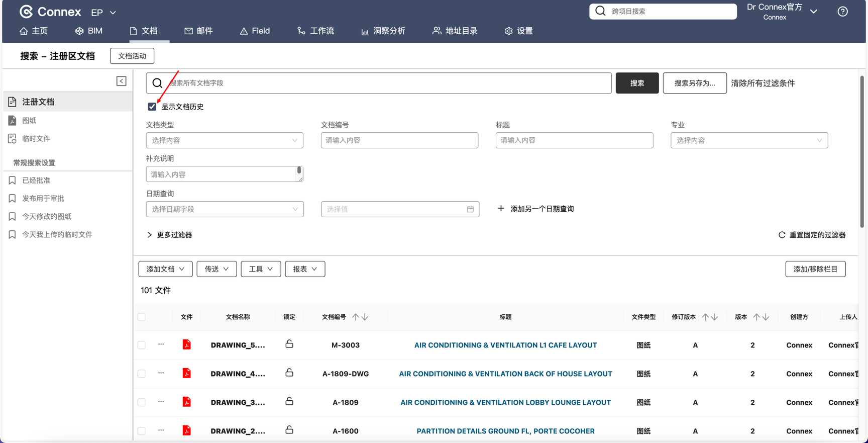
Task: Sort document number column ascending
Action: pos(356,317)
